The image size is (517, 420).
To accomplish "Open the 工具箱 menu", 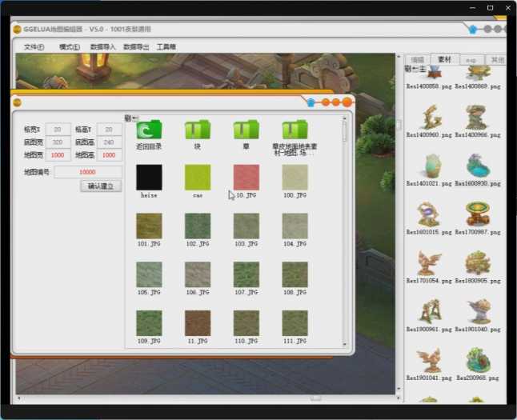I will (x=166, y=47).
